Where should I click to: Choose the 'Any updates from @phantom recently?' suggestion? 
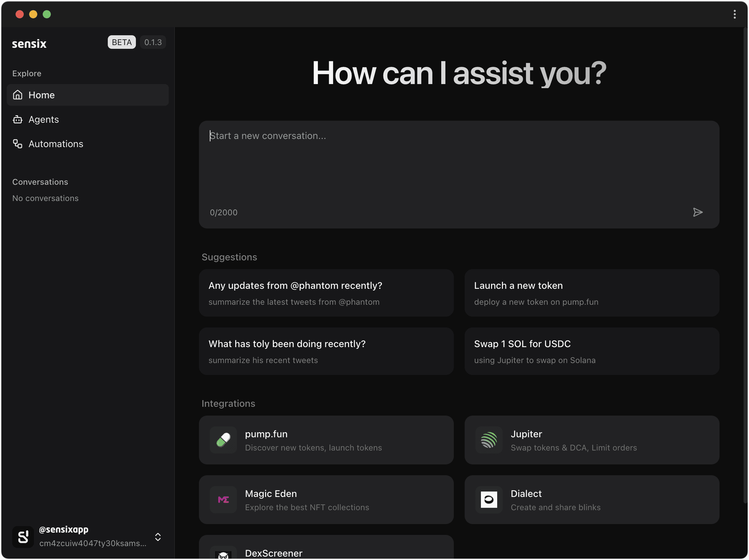pos(326,293)
